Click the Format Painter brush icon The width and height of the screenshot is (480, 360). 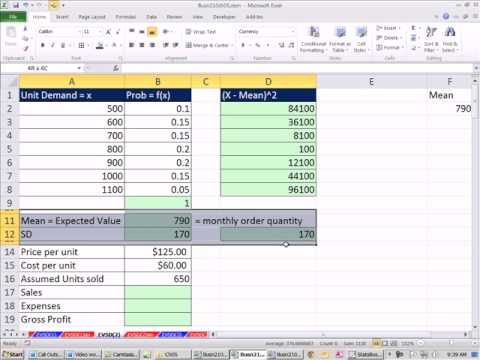(x=26, y=49)
